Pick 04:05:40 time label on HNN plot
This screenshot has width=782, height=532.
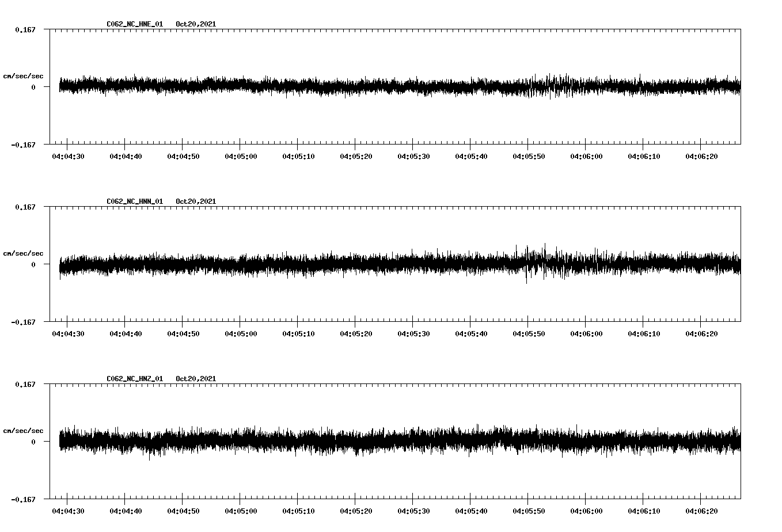coord(471,333)
